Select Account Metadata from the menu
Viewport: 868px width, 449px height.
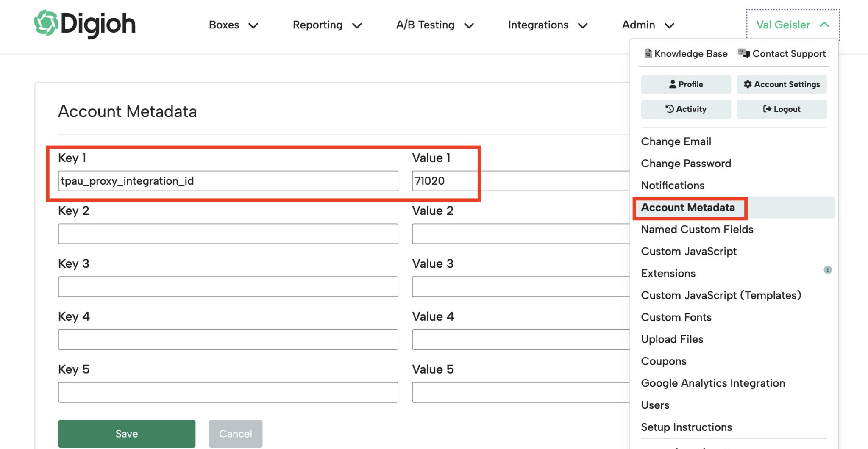coord(688,208)
